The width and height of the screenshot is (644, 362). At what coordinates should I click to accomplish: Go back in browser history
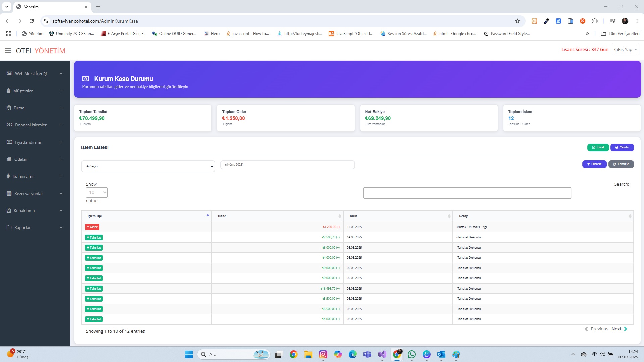coord(7,21)
